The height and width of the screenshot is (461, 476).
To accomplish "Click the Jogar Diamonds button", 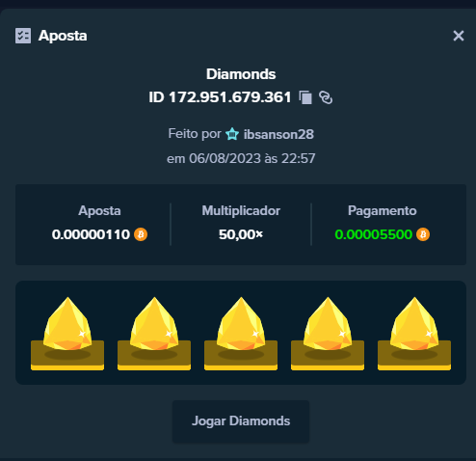I will point(241,421).
